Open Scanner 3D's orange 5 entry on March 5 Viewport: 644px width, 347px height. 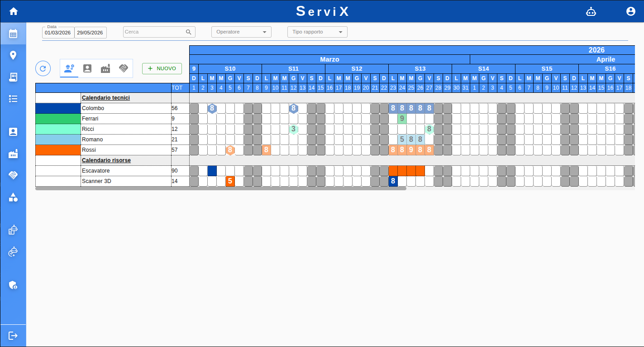pyautogui.click(x=230, y=181)
